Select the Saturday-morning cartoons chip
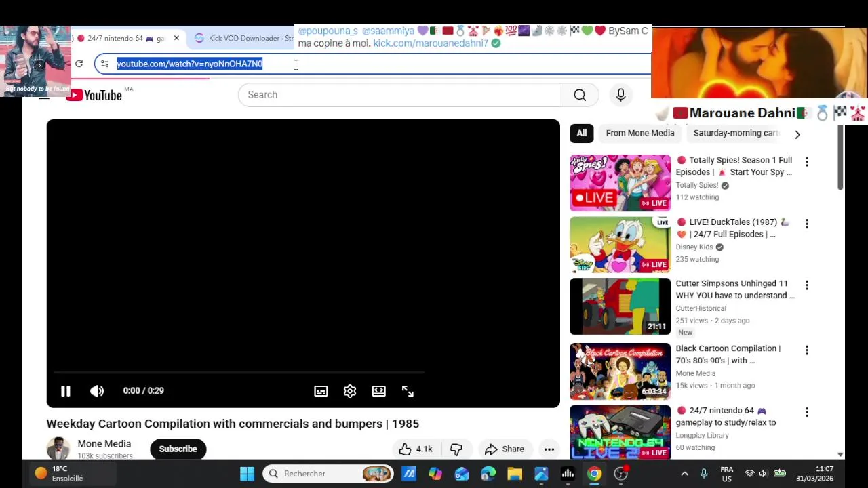The image size is (868, 488). tap(736, 133)
